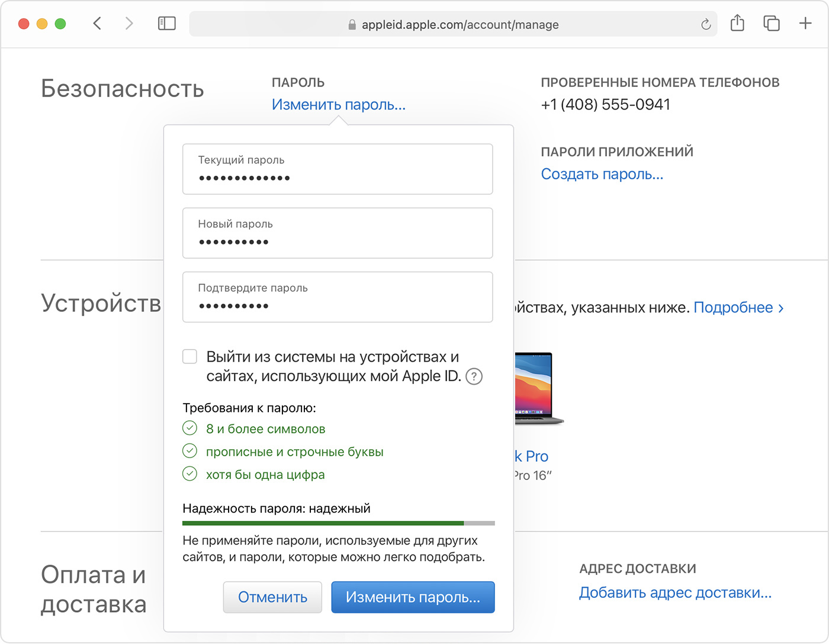Click the Отменить button
Image resolution: width=829 pixels, height=644 pixels.
pos(272,597)
